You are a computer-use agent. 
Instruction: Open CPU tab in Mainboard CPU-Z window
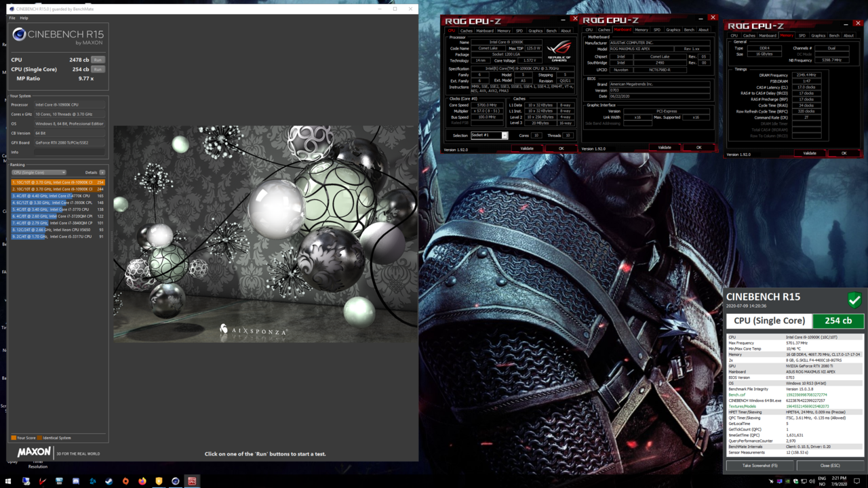tap(589, 30)
